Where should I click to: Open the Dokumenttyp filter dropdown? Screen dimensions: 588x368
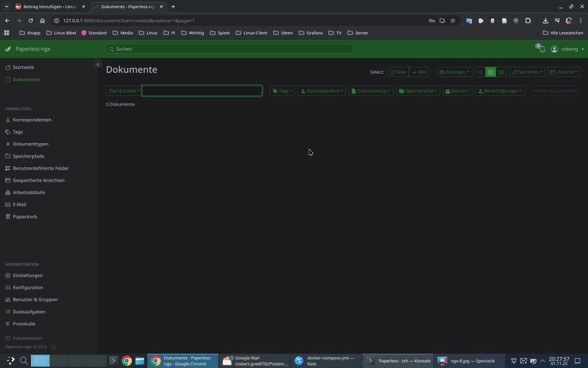click(x=371, y=91)
